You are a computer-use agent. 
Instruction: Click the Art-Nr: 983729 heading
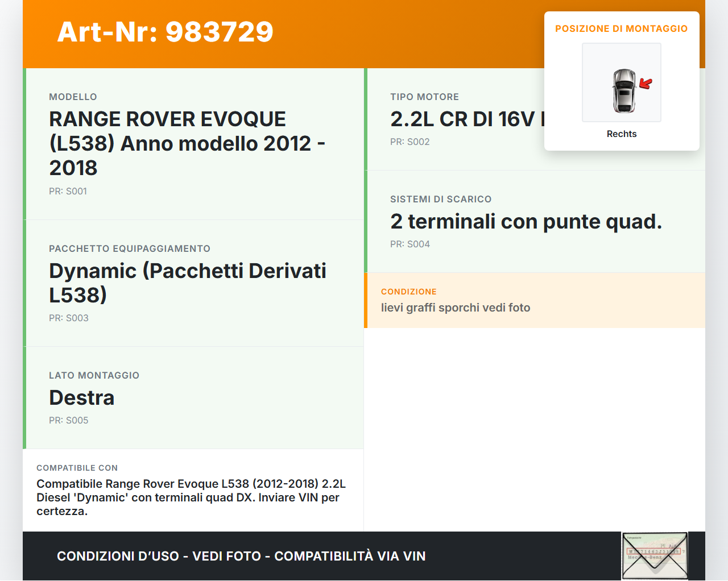click(165, 32)
